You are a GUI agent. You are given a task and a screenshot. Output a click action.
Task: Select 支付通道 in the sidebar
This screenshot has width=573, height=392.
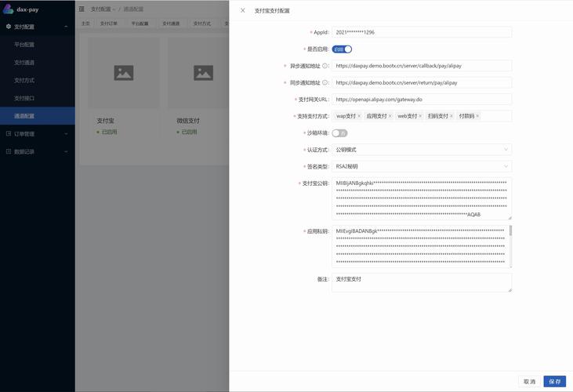tap(38, 63)
